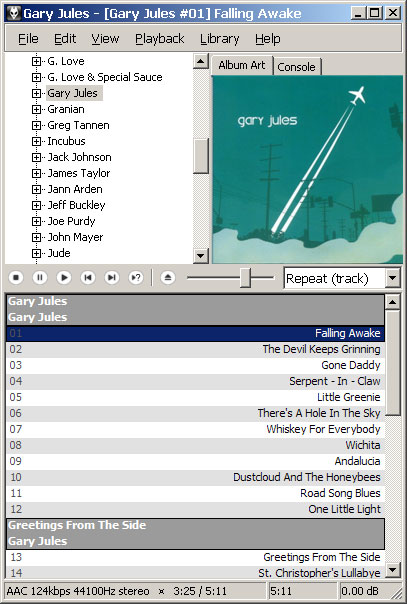Skip to the previous track
The width and height of the screenshot is (407, 604).
pos(88,277)
